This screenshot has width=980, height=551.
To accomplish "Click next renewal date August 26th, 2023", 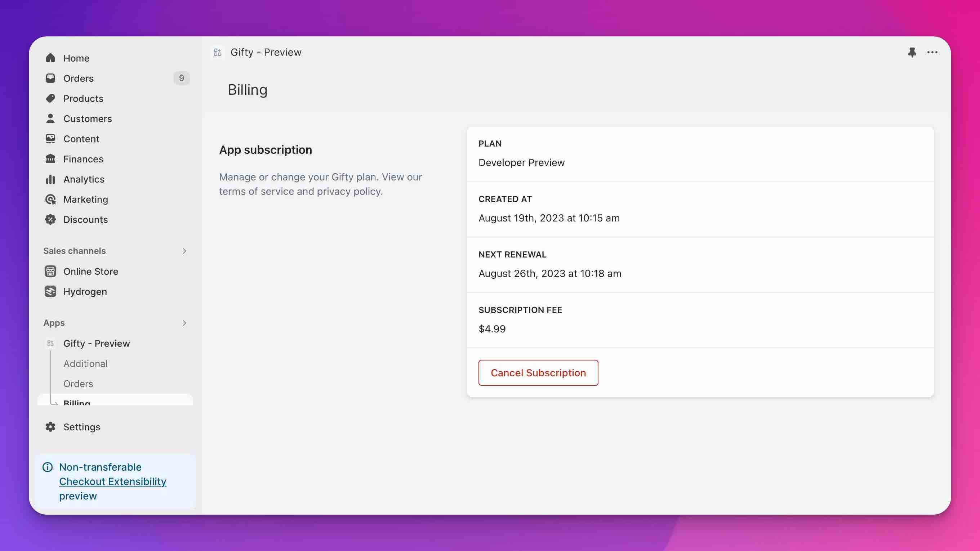I will click(x=550, y=273).
